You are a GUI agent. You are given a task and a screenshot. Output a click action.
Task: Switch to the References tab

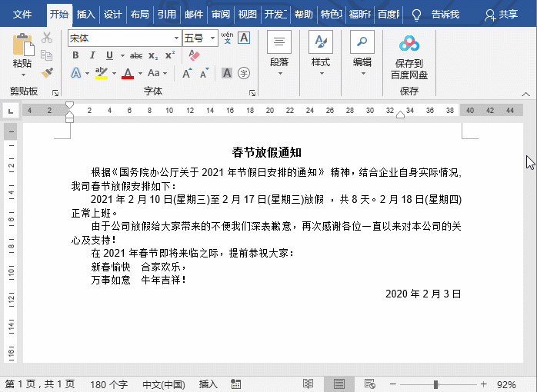click(167, 15)
